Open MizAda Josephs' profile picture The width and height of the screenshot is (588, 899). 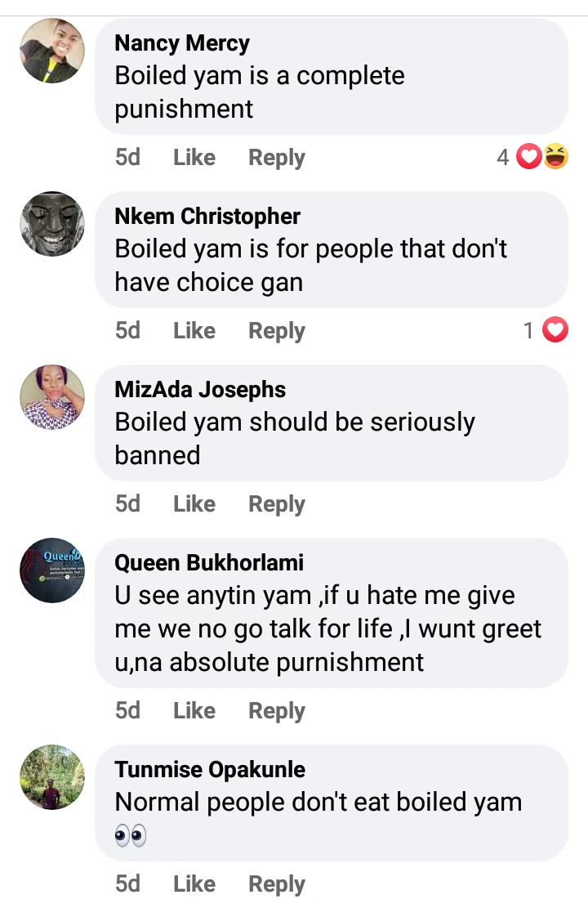pos(52,397)
